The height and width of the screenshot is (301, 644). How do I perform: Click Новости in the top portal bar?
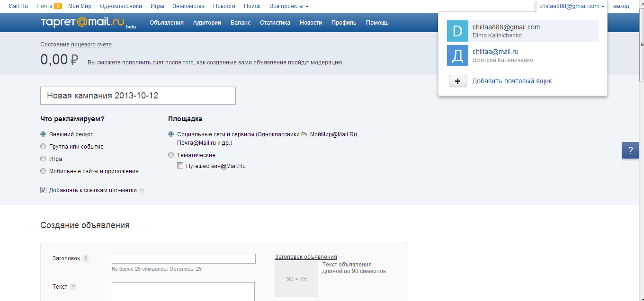point(224,6)
